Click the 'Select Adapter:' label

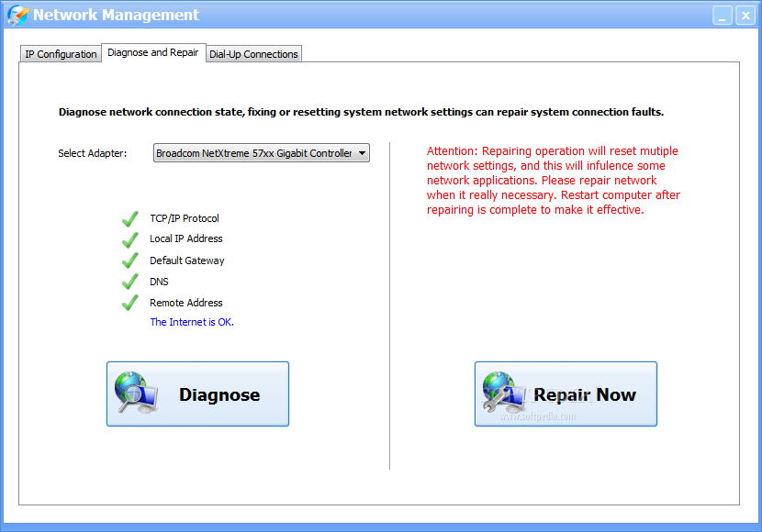93,153
